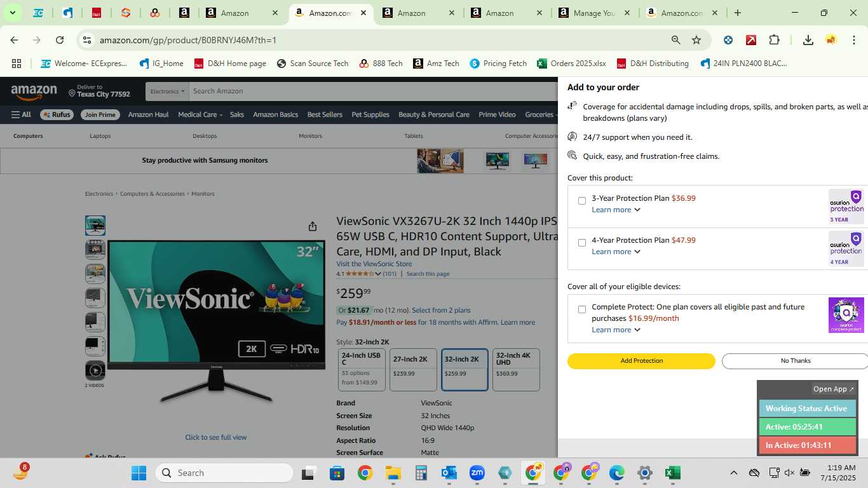Click the Search Amazon input field
Screen dimensions: 868x488
click(x=374, y=91)
